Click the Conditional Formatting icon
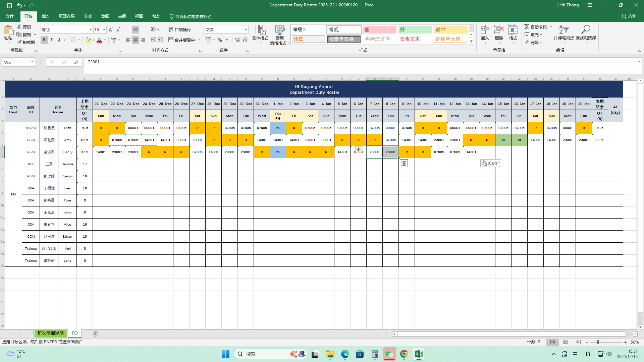Viewport: 644px width, 362px height. 260,30
